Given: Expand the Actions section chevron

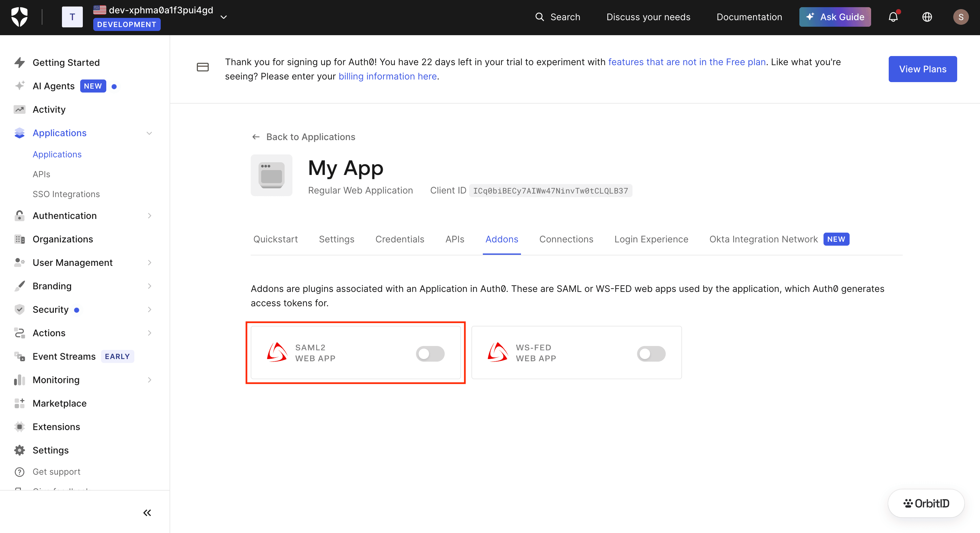Looking at the screenshot, I should pos(149,333).
